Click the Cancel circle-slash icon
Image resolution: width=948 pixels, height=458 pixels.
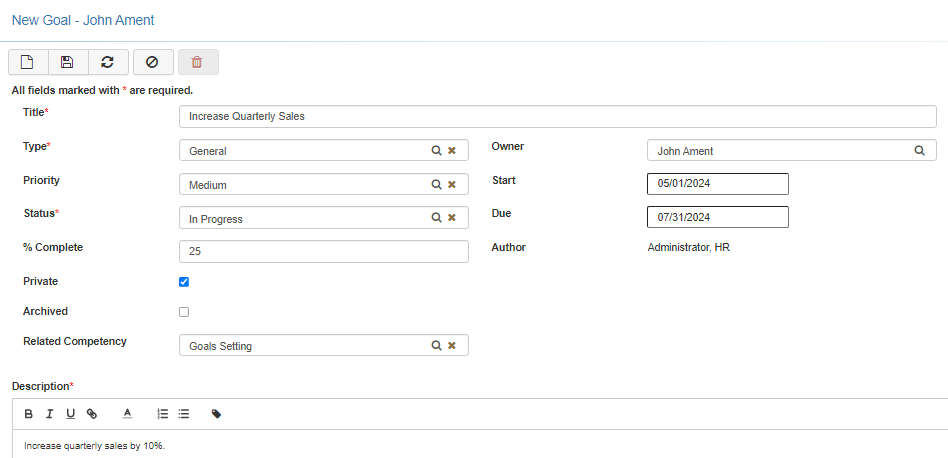click(152, 62)
